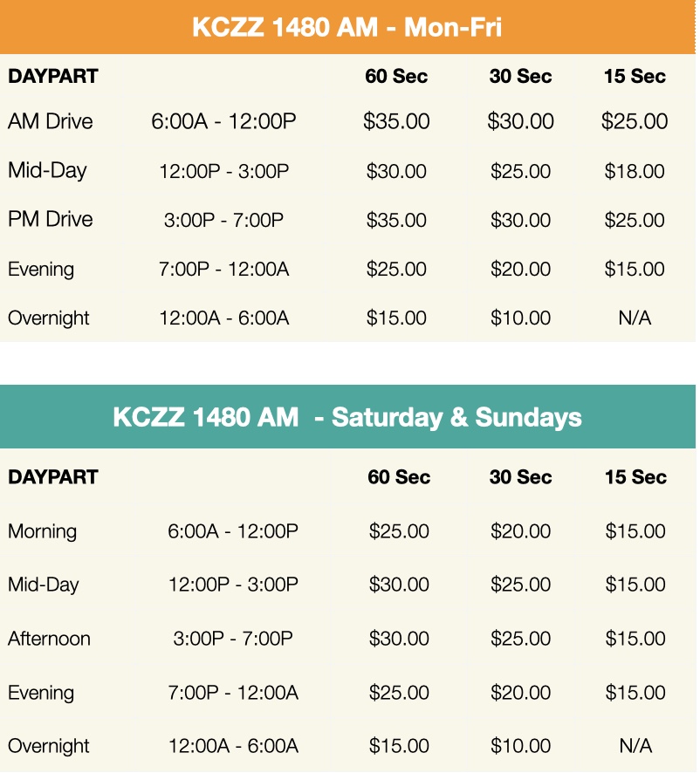700x773 pixels.
Task: Click PM Drive's $30.00 30 Sec rate
Action: 520,220
